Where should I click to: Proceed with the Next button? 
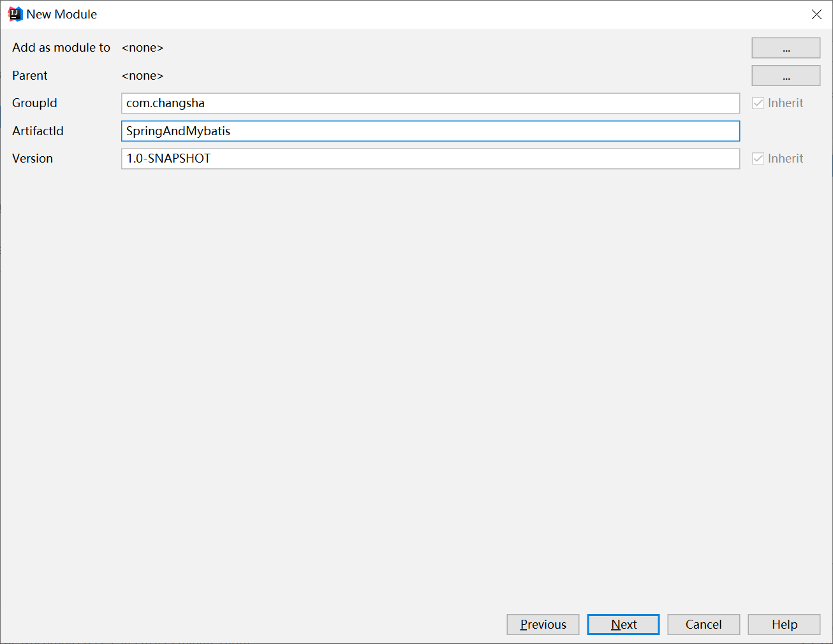click(623, 624)
